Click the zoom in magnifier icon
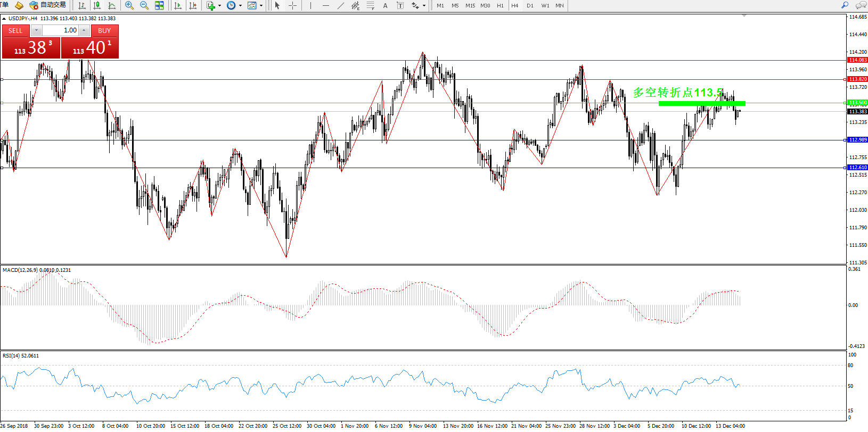 point(129,5)
